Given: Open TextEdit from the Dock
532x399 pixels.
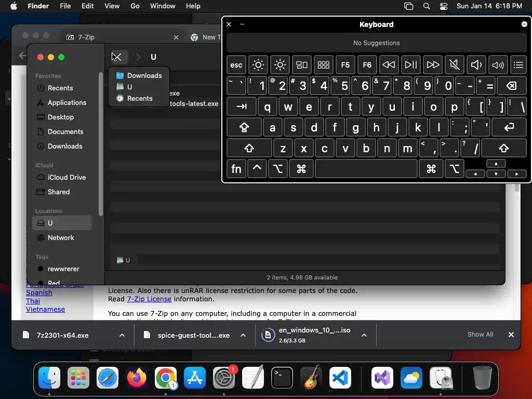Looking at the screenshot, I should (x=253, y=378).
